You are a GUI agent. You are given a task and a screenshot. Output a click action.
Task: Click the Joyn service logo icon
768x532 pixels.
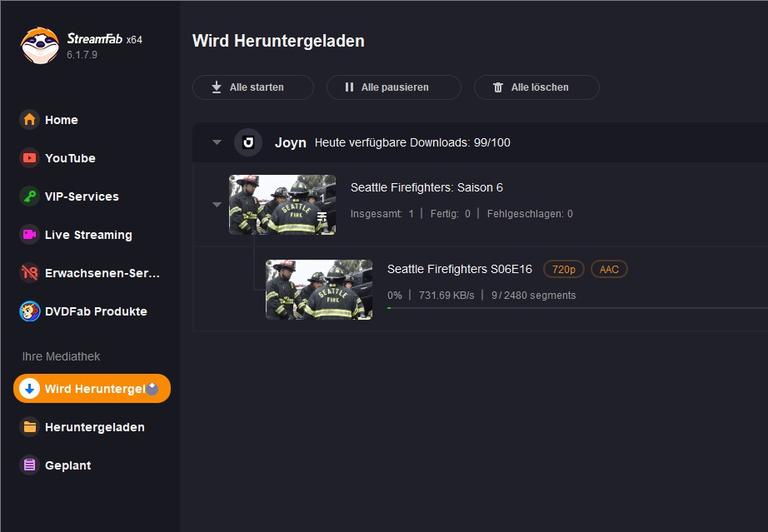pyautogui.click(x=248, y=142)
